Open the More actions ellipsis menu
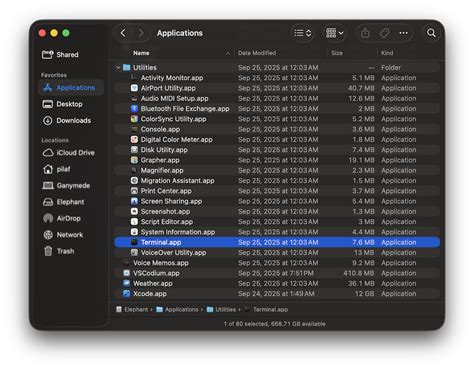This screenshot has width=474, height=369. tap(403, 33)
